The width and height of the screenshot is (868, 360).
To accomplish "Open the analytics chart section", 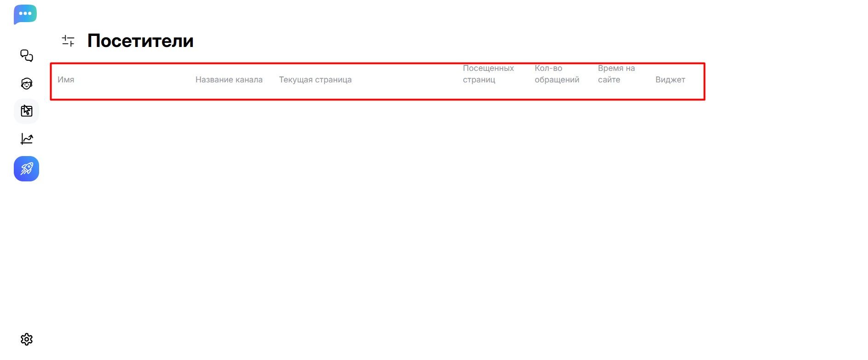I will click(27, 139).
